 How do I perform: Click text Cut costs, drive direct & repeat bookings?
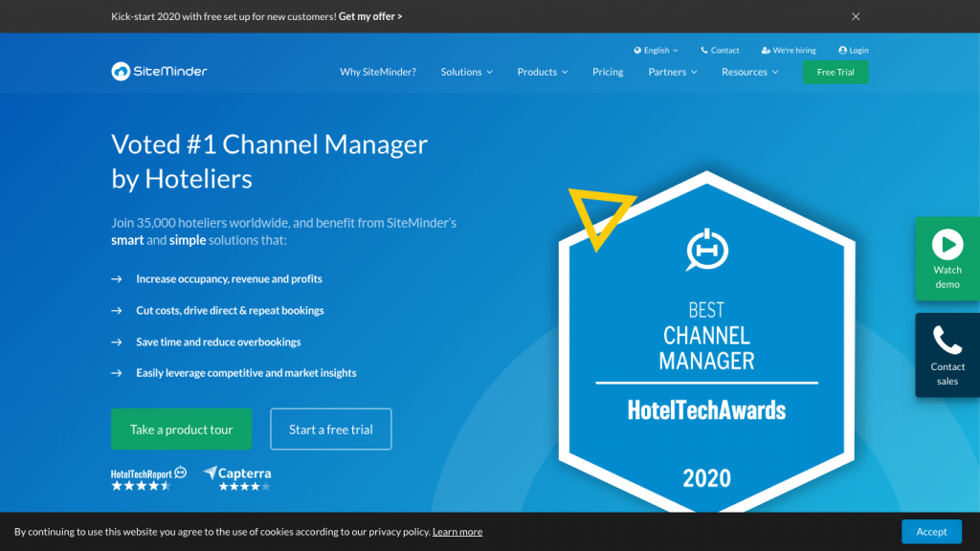tap(230, 311)
